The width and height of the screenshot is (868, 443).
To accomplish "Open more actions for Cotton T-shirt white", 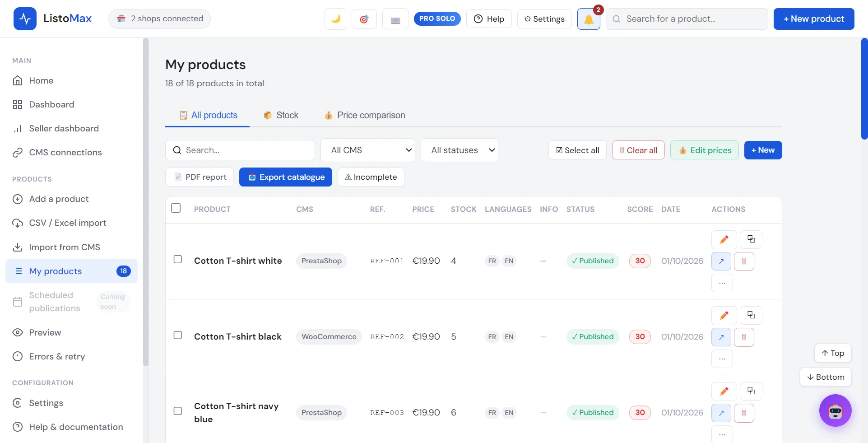I will coord(722,283).
